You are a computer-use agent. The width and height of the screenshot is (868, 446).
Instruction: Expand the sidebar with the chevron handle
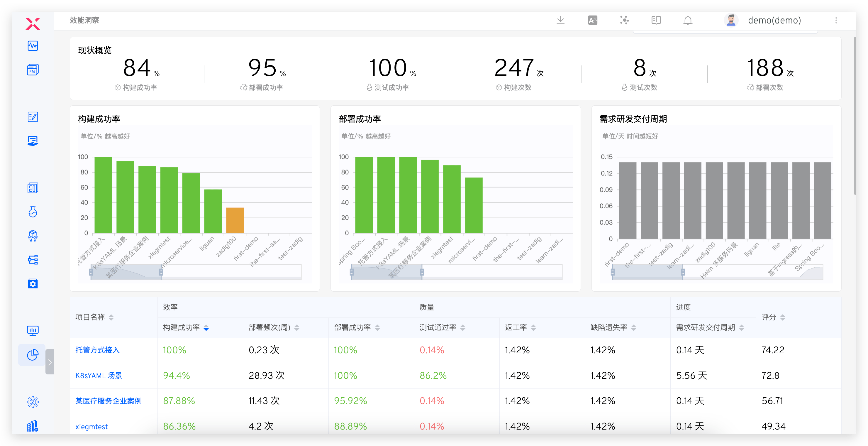[50, 362]
